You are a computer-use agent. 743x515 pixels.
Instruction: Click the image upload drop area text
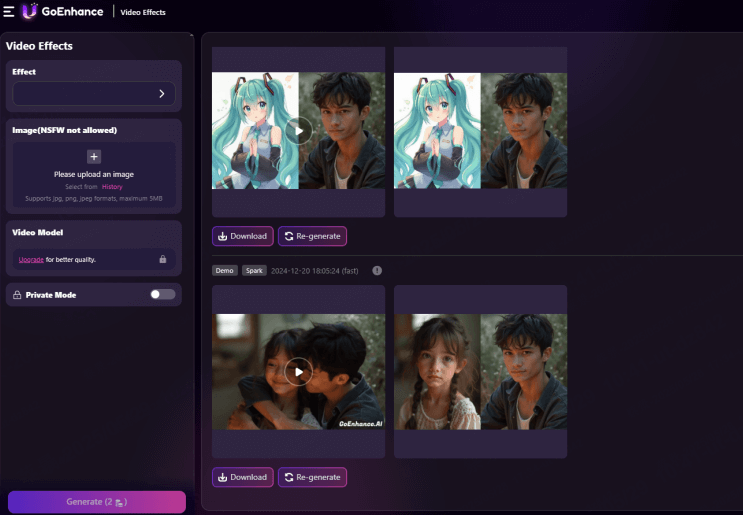pos(94,174)
